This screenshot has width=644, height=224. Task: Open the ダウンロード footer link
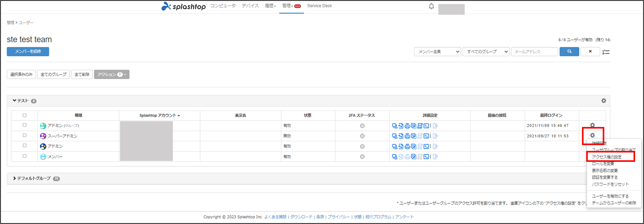pos(301,217)
